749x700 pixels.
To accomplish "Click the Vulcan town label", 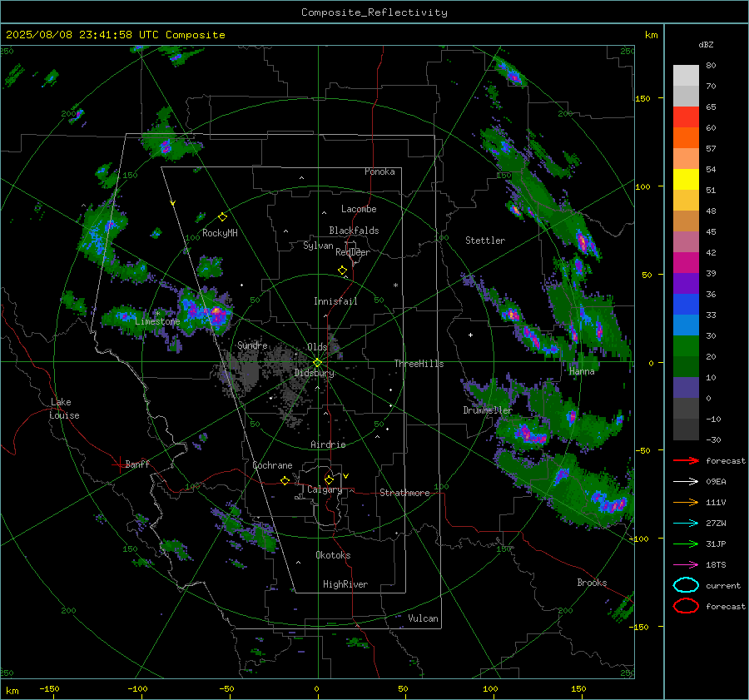I will [423, 618].
